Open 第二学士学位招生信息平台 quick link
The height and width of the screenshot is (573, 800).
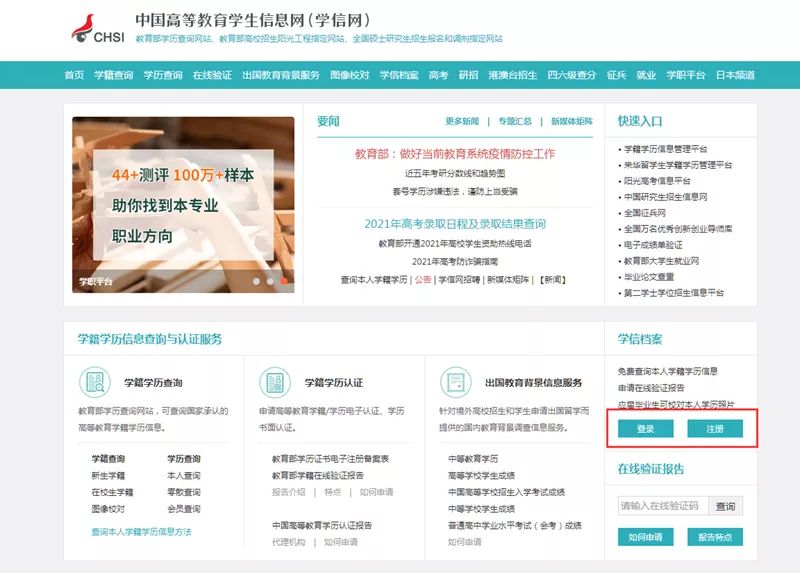coord(673,292)
